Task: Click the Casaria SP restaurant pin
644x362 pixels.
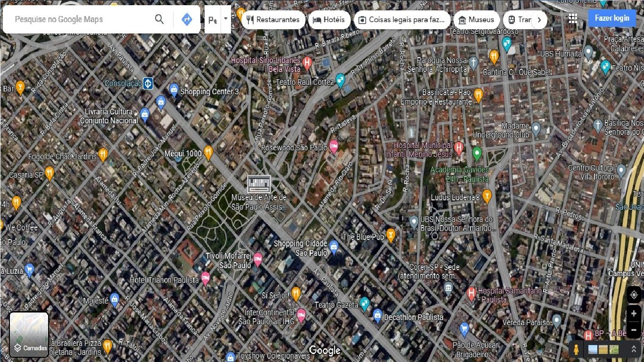Action: point(49,173)
